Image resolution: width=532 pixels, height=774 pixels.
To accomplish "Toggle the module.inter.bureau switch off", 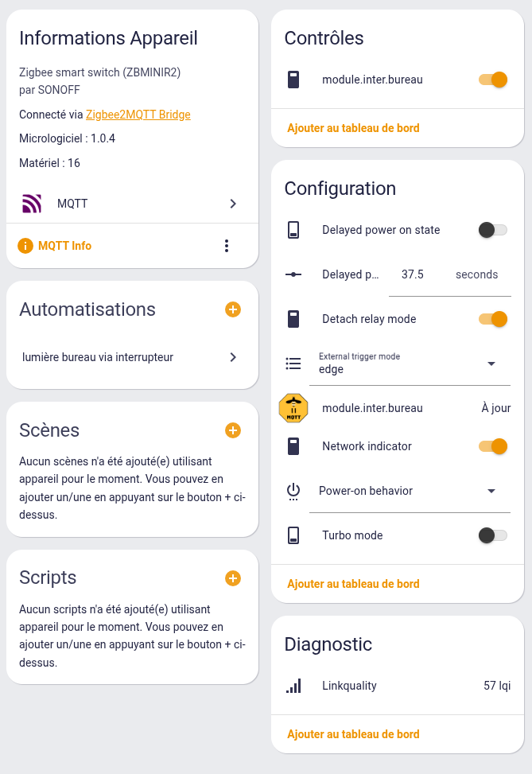I will coord(492,80).
